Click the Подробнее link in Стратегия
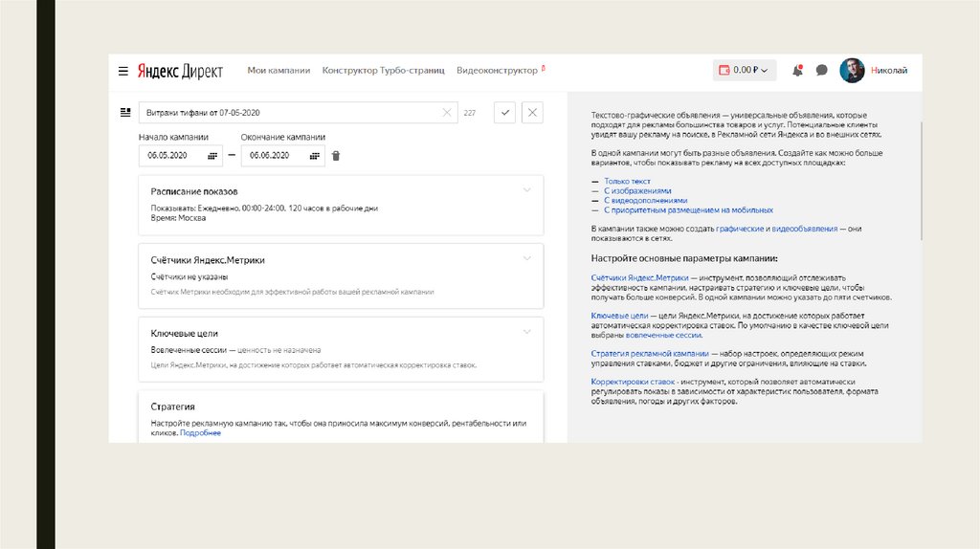This screenshot has width=980, height=549. 200,433
